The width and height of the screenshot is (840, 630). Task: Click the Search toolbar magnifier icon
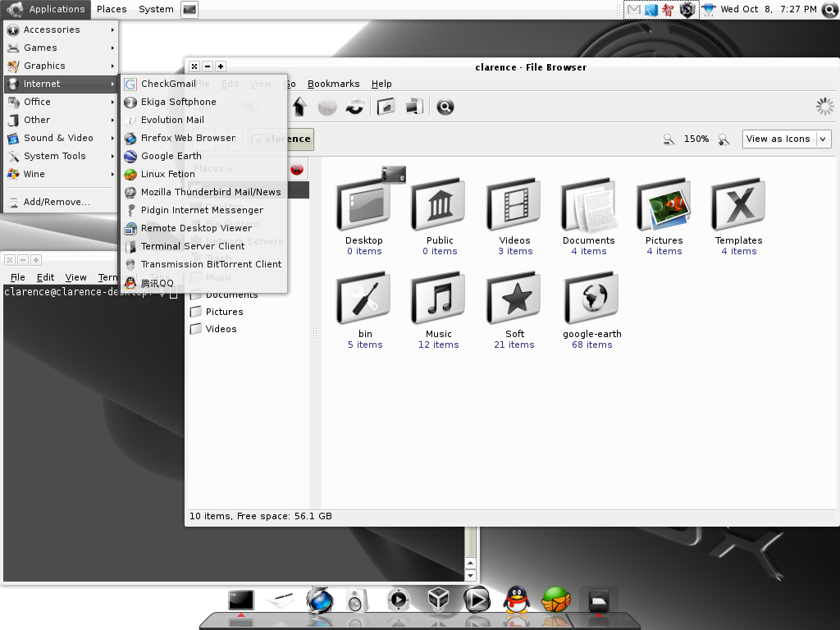click(445, 107)
